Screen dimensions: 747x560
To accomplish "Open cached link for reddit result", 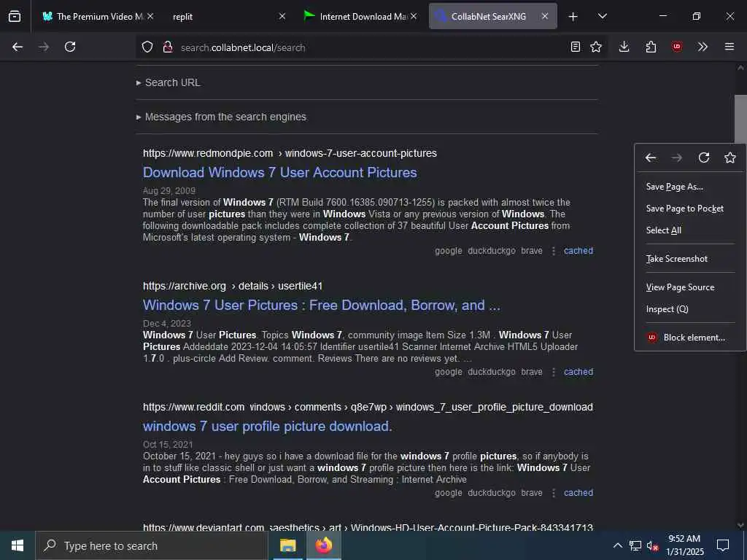I will point(578,492).
